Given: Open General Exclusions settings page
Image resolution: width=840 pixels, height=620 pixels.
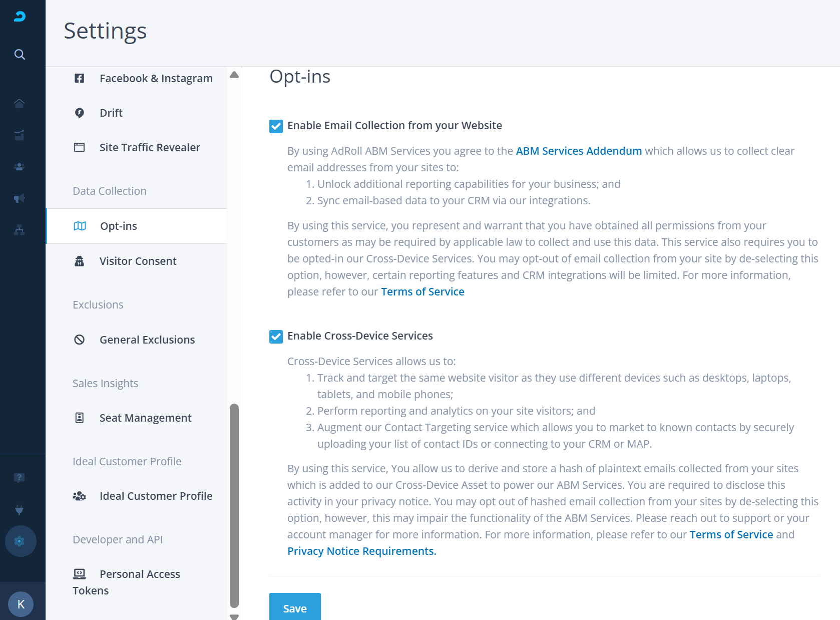Looking at the screenshot, I should (x=147, y=340).
